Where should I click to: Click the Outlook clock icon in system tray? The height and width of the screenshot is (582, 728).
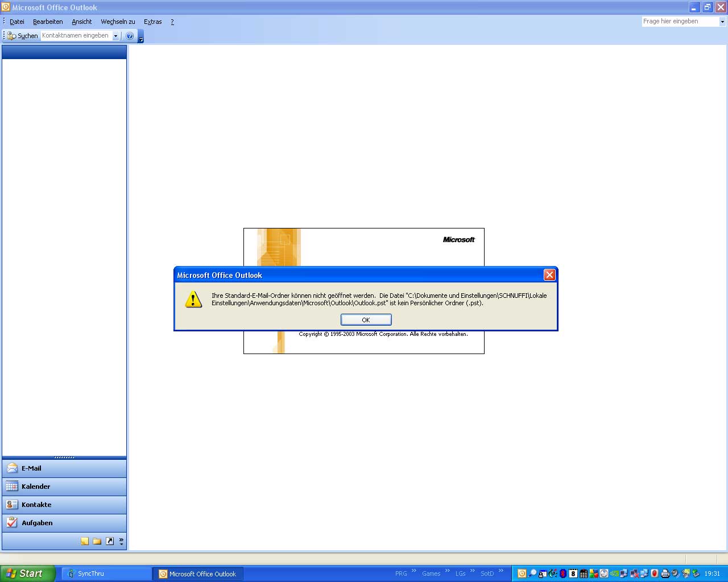pos(522,573)
